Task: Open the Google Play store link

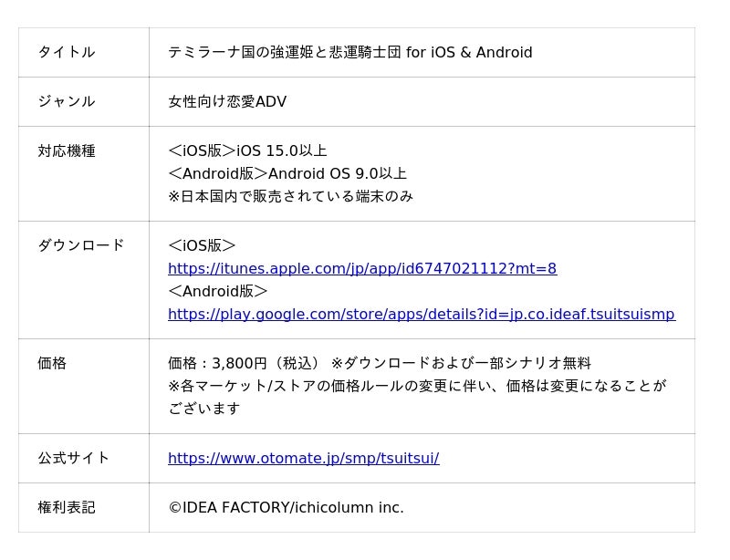Action: [x=421, y=314]
